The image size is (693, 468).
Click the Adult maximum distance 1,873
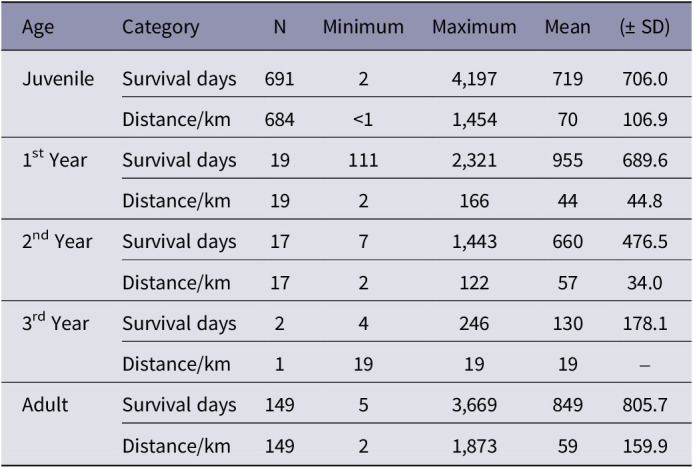tap(474, 446)
